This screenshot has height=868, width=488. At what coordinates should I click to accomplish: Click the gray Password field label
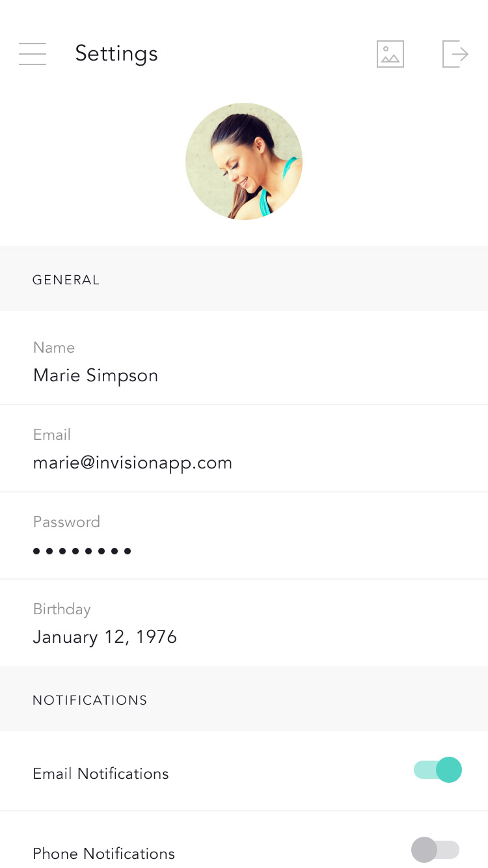pos(66,522)
